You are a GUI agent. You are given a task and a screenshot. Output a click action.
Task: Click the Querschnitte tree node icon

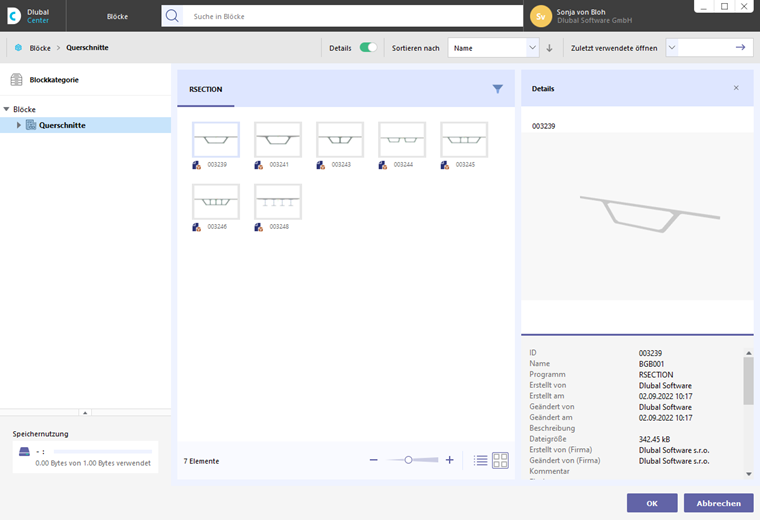coord(31,125)
